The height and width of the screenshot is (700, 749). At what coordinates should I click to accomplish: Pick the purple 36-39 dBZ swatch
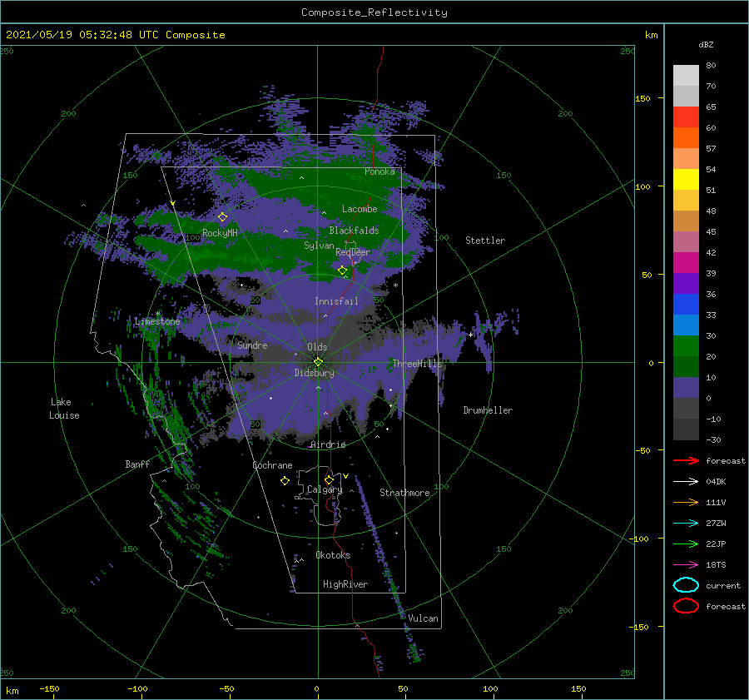pos(686,283)
